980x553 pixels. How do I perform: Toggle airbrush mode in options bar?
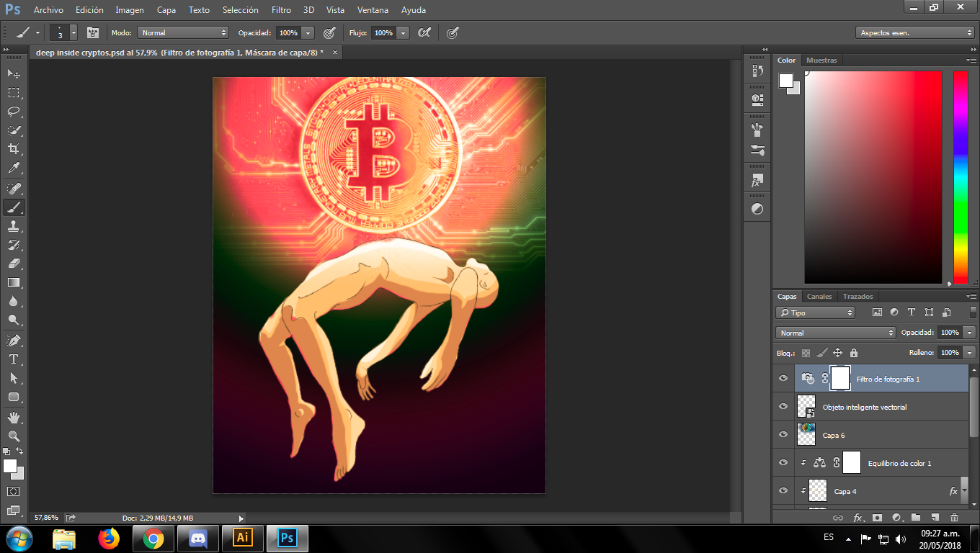pyautogui.click(x=424, y=32)
